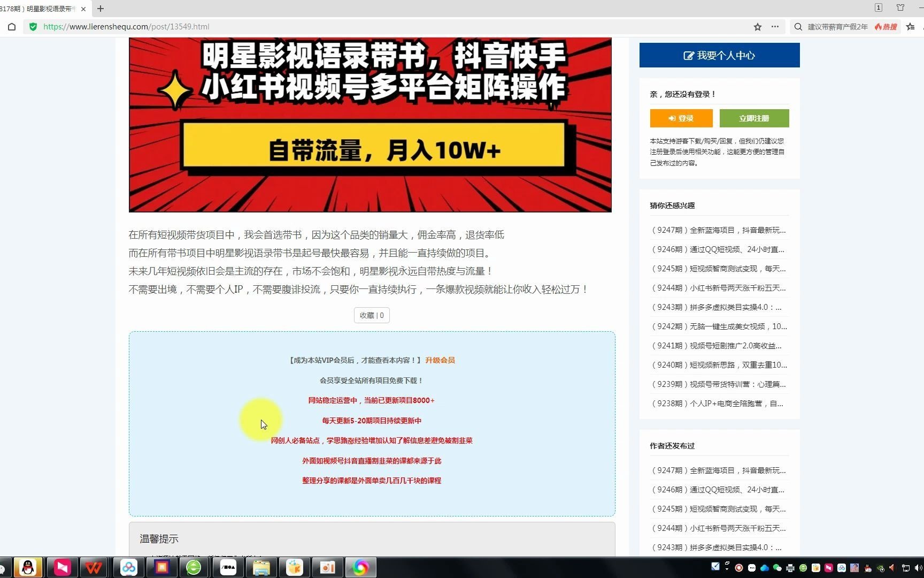Click the tab count icon showing 1
This screenshot has width=924, height=578.
click(879, 7)
